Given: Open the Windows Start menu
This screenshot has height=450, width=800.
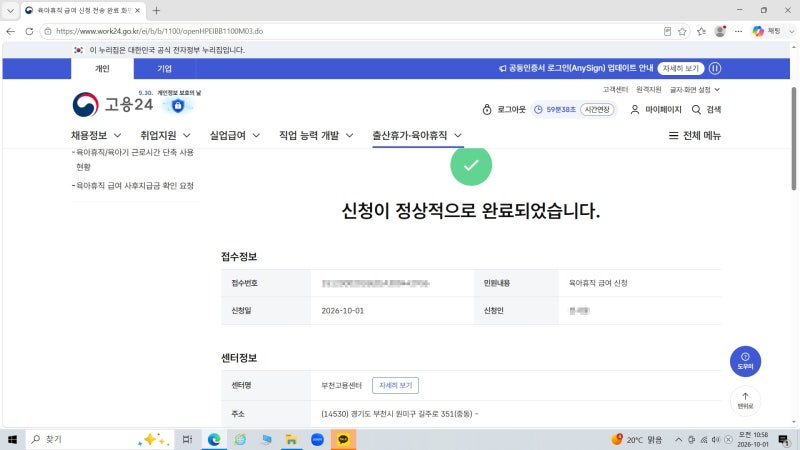Looking at the screenshot, I should (x=12, y=439).
